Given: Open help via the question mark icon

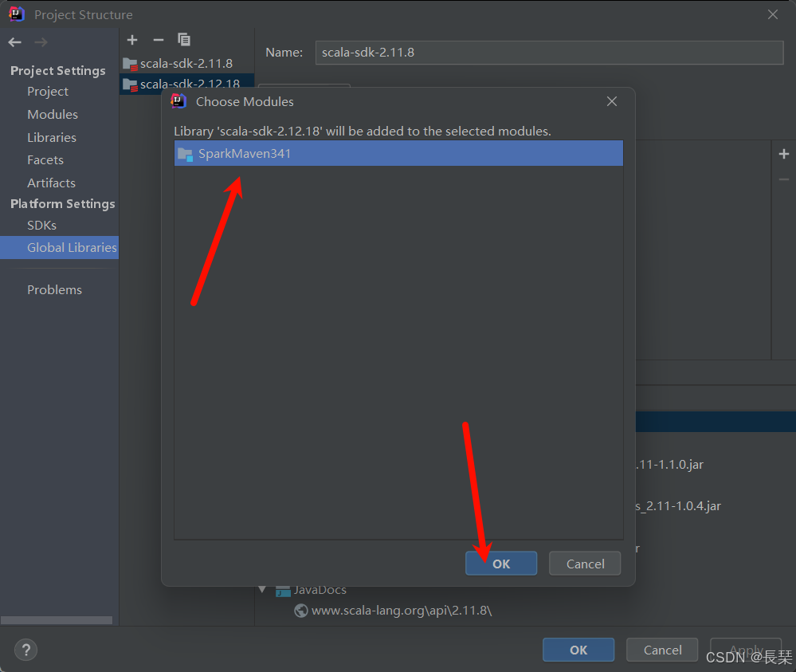Looking at the screenshot, I should 25,650.
